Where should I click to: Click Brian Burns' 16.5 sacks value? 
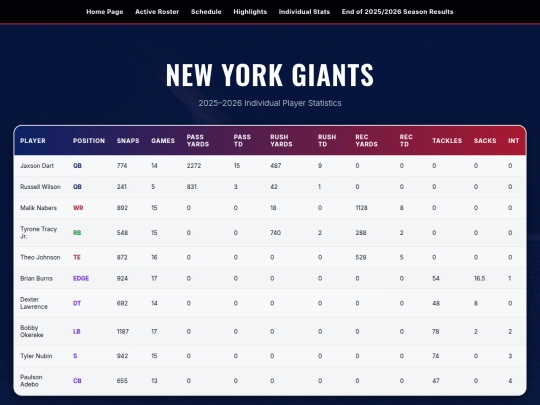tap(479, 278)
